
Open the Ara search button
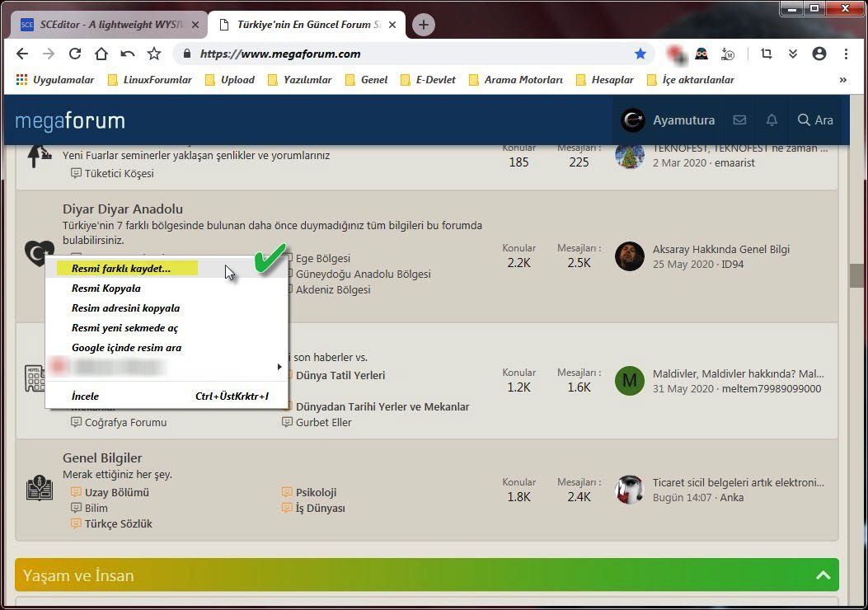pos(815,120)
